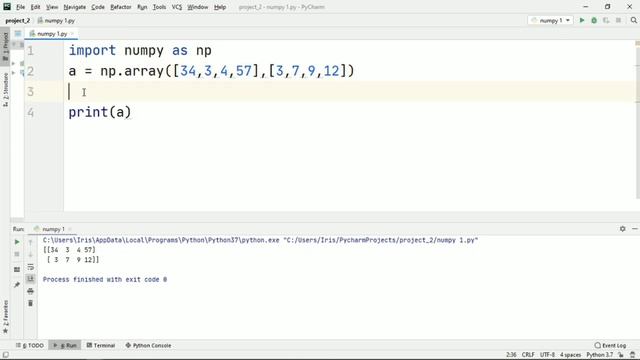
Task: Close the numpy 1.py editor tab
Action: pos(72,33)
